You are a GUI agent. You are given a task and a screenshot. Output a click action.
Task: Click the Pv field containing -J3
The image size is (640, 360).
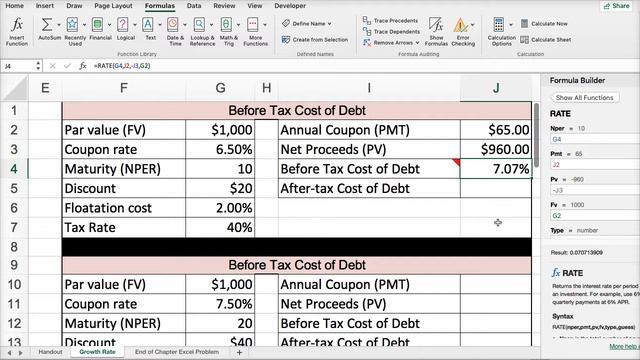tap(595, 190)
